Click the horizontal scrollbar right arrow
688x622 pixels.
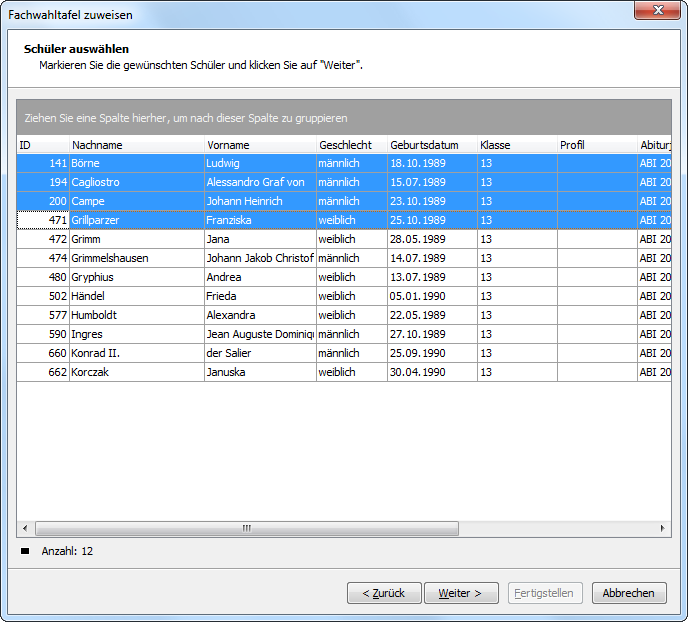(x=663, y=528)
